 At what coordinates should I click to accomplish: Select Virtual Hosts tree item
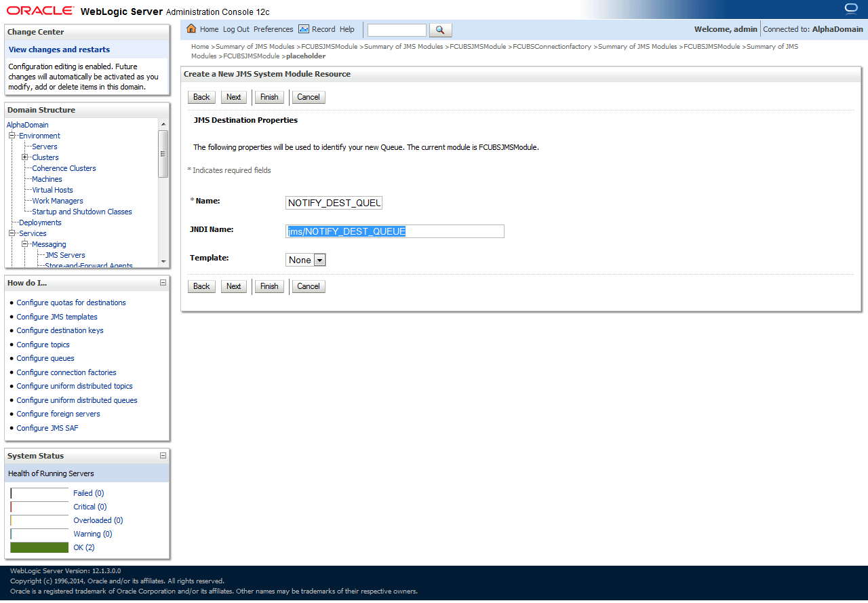click(x=52, y=190)
